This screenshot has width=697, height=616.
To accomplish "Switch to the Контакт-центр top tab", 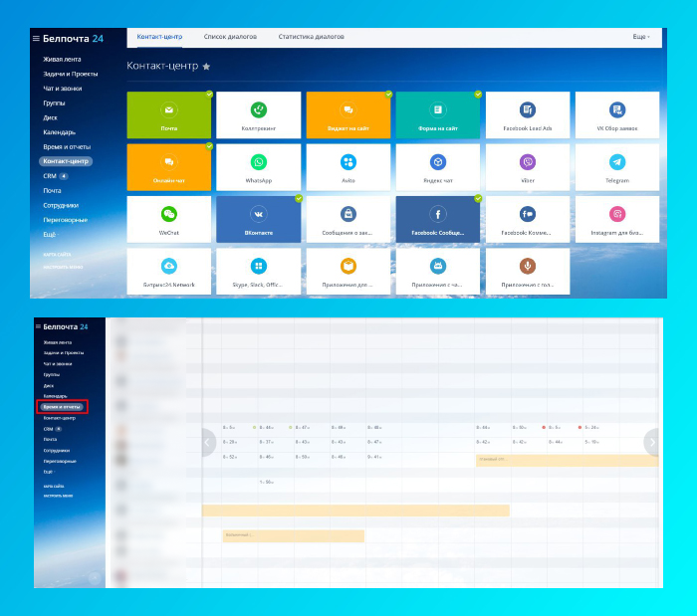I will click(159, 37).
